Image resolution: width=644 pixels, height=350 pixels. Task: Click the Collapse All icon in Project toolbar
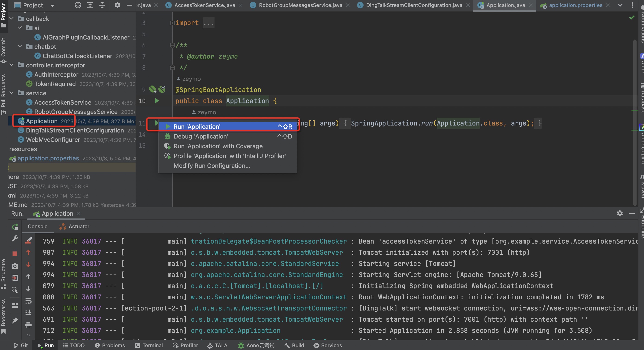[102, 5]
